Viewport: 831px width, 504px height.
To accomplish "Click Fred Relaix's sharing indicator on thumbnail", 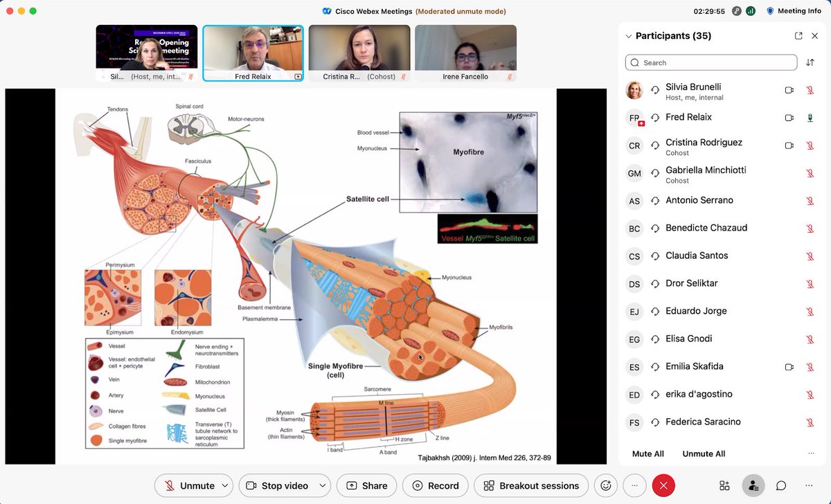I will point(298,77).
